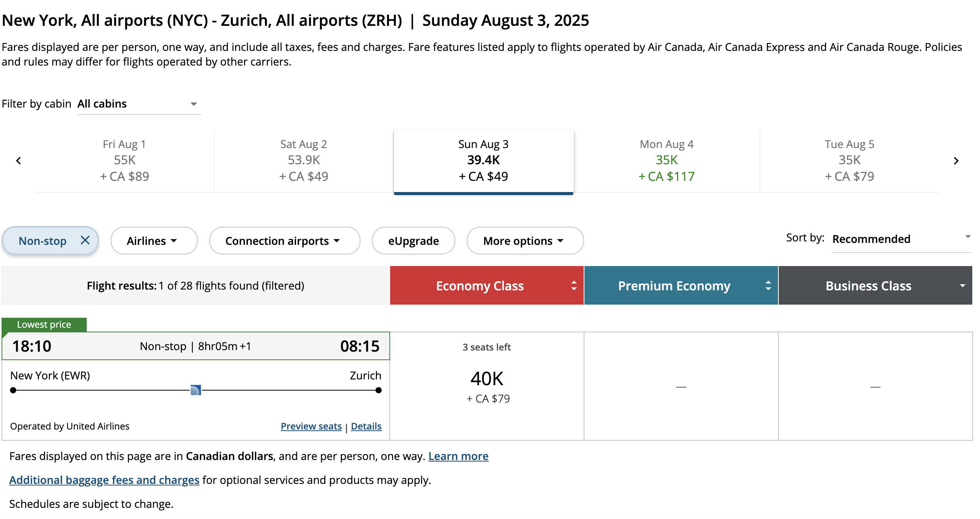Open the Airlines filter dropdown
The width and height of the screenshot is (980, 519).
[154, 241]
